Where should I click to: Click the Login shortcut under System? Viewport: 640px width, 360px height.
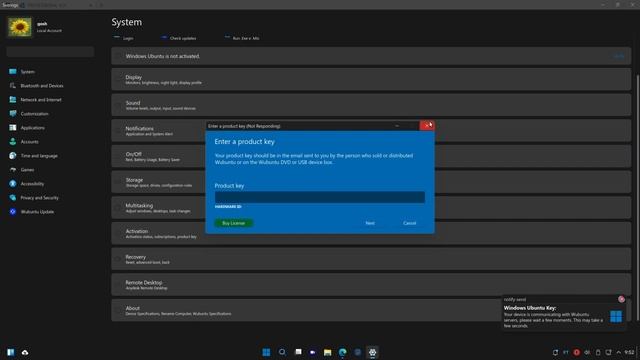pyautogui.click(x=123, y=38)
